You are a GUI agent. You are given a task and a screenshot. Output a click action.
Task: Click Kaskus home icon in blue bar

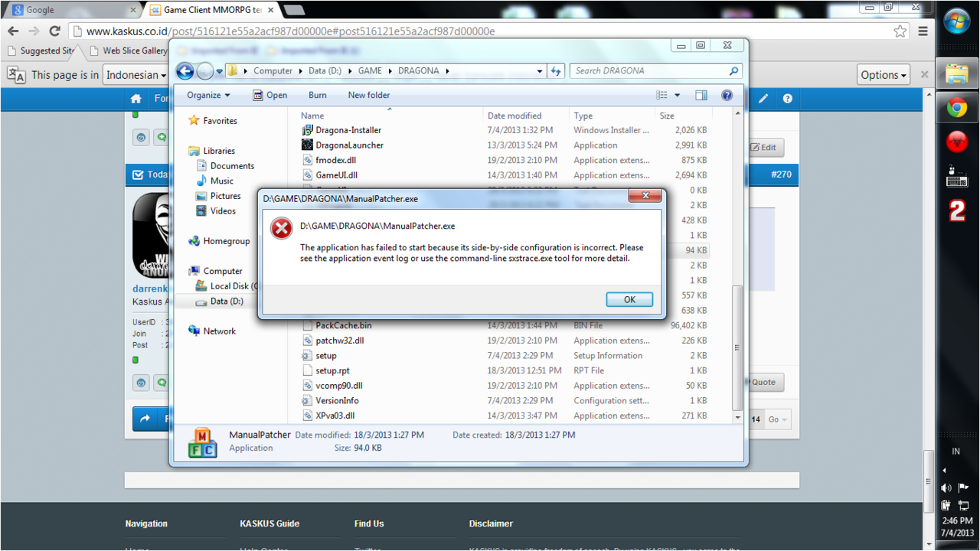[x=136, y=99]
